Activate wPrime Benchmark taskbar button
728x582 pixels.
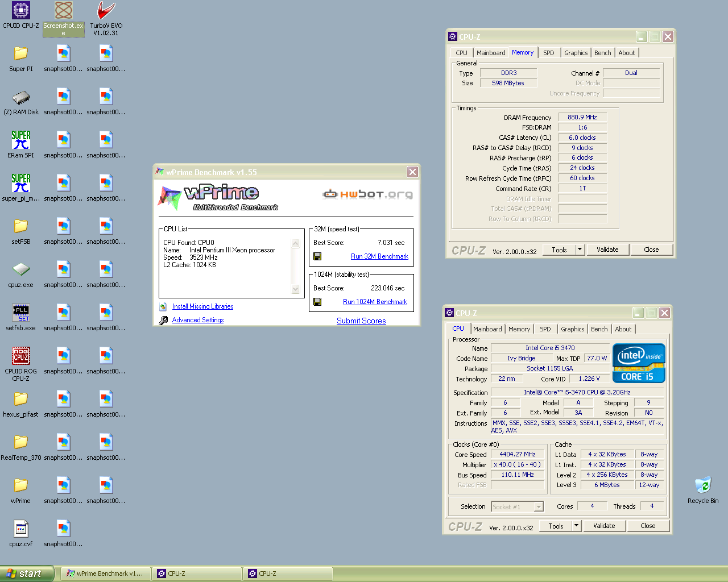pyautogui.click(x=105, y=573)
